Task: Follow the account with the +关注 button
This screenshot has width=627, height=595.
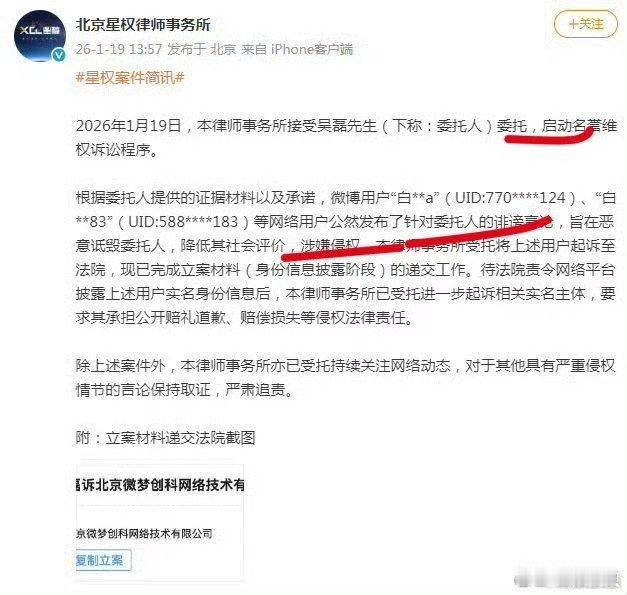Action: coord(586,24)
